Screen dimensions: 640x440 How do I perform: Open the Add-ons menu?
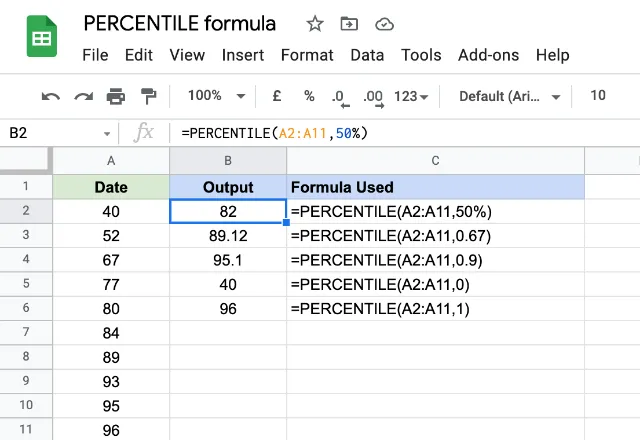[x=488, y=55]
